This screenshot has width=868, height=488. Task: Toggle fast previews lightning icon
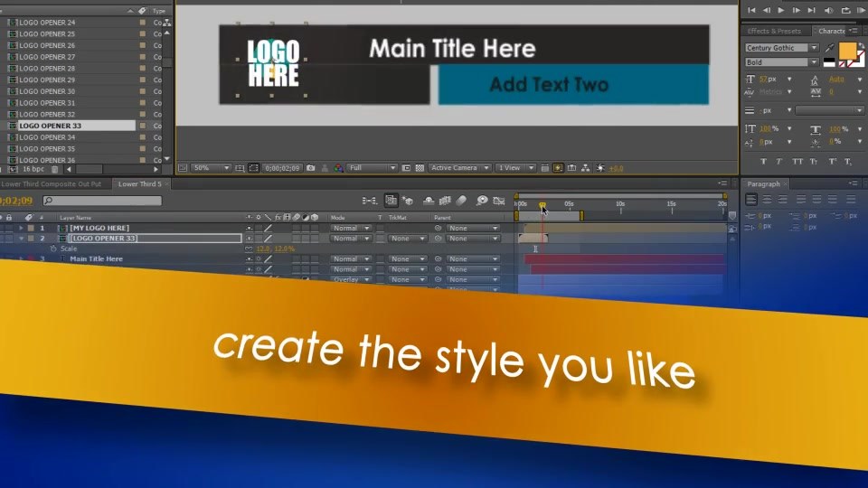558,168
